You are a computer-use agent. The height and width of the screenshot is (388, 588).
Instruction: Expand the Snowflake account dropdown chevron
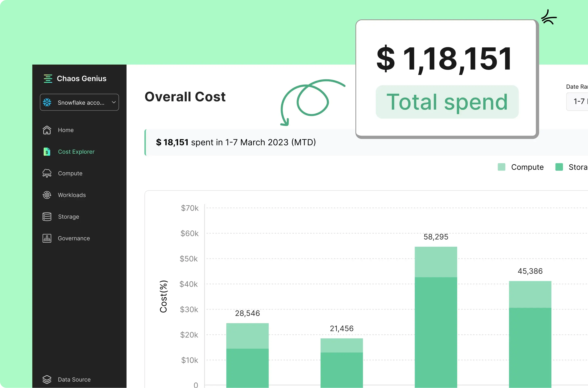pyautogui.click(x=114, y=102)
